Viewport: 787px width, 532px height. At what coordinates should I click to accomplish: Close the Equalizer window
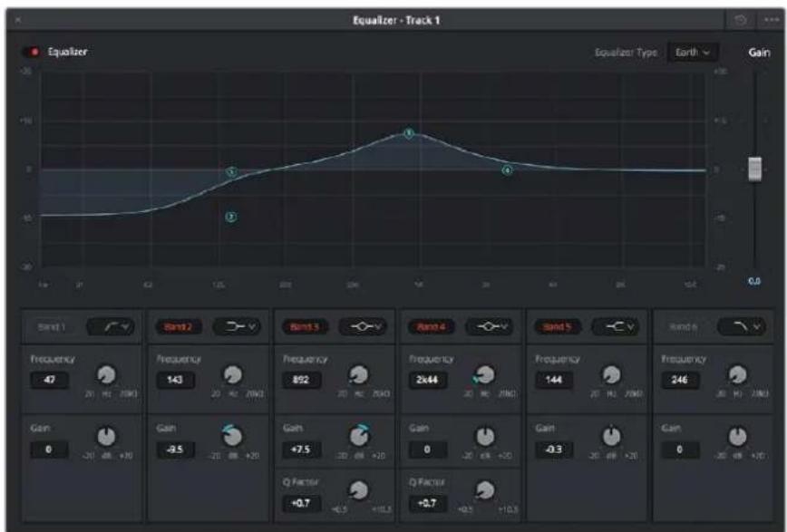tap(18, 20)
